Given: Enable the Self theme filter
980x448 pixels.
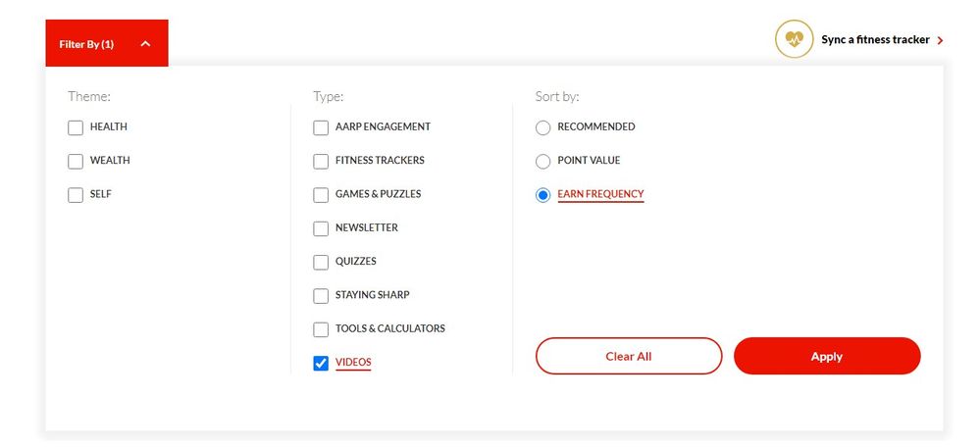Looking at the screenshot, I should pyautogui.click(x=76, y=195).
